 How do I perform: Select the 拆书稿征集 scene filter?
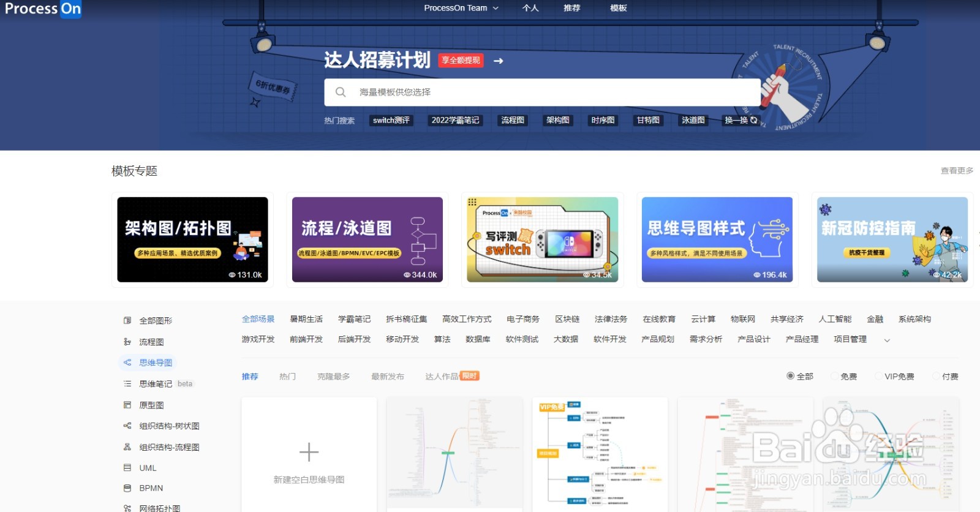pyautogui.click(x=406, y=319)
